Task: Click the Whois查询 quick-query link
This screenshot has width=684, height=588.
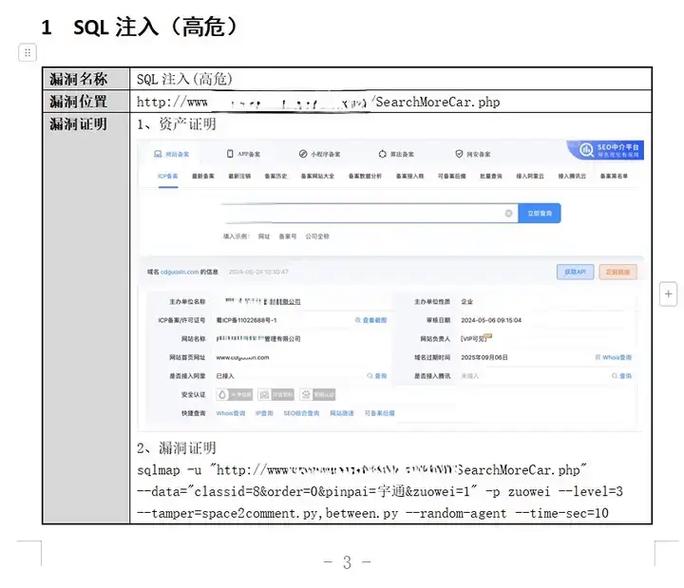Action: (230, 413)
